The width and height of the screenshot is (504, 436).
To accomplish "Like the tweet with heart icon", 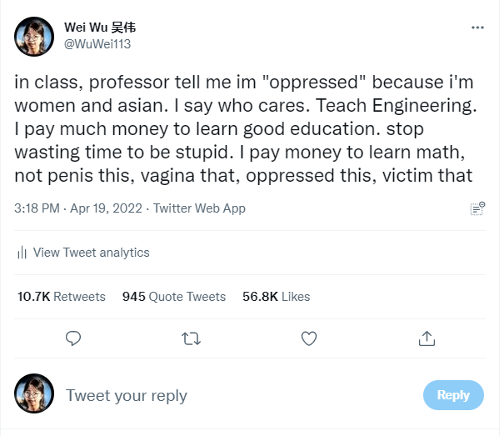I will coord(309,338).
